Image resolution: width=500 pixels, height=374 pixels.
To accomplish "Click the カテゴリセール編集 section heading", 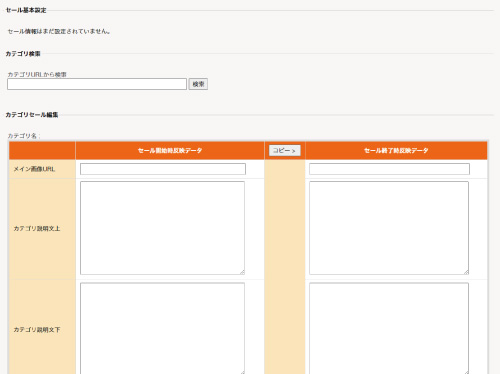I will click(x=32, y=115).
